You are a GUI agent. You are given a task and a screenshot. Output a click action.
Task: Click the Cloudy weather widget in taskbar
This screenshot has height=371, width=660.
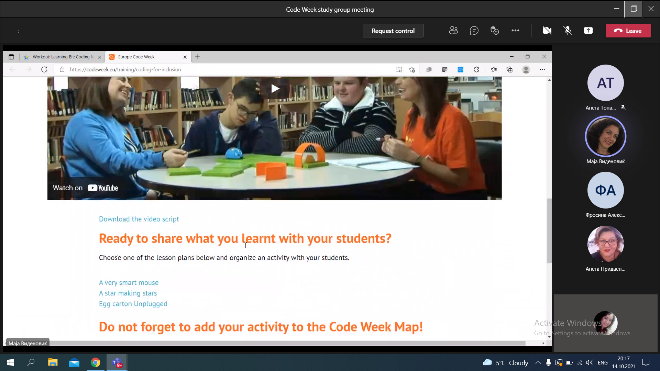click(x=506, y=362)
